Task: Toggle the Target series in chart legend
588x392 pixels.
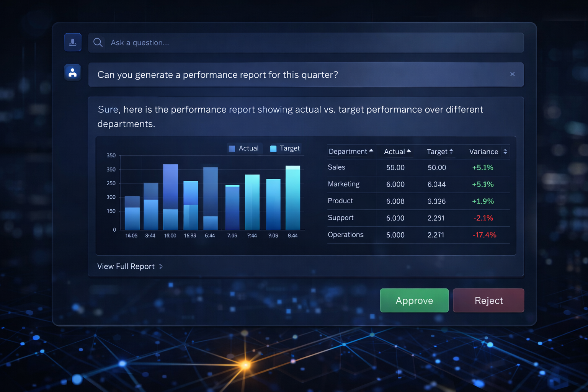Action: tap(285, 149)
